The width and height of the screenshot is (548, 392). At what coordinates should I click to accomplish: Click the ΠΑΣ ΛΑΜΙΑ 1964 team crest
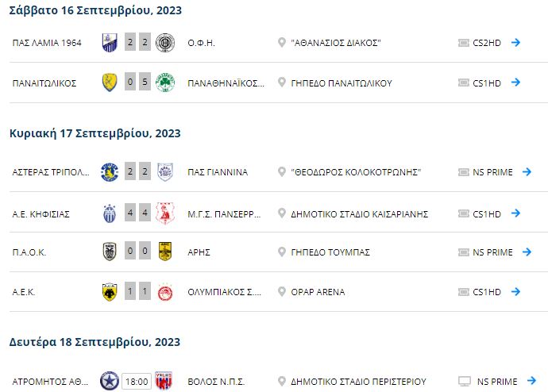point(110,43)
